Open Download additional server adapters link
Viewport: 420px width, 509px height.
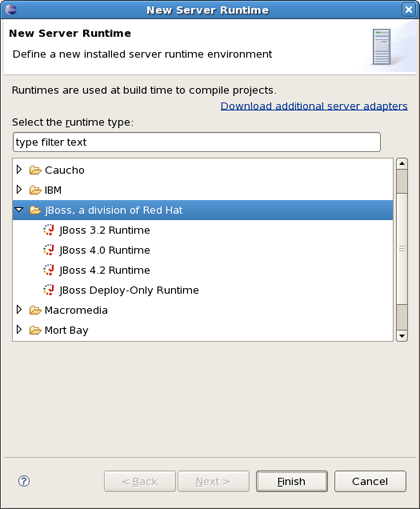coord(314,106)
